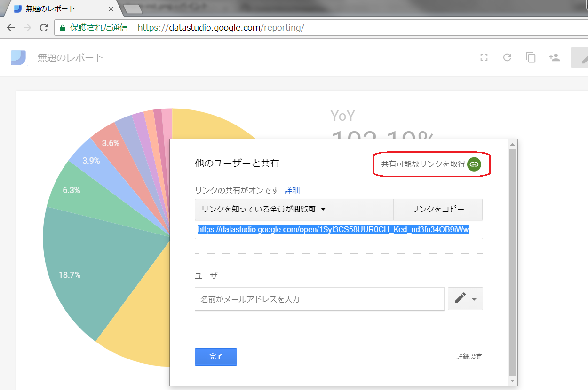Open リンクを知っている全員が閲覧可 dropdown
This screenshot has height=390, width=588.
pyautogui.click(x=294, y=210)
